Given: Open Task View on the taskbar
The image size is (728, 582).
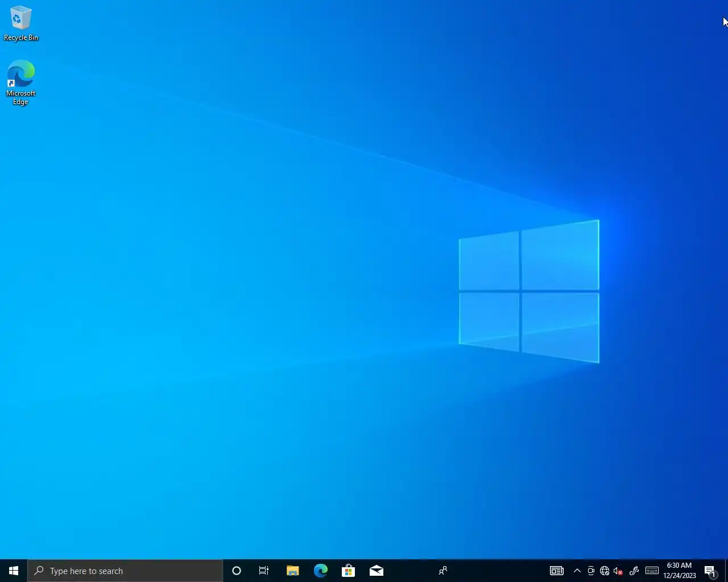Looking at the screenshot, I should (x=264, y=571).
